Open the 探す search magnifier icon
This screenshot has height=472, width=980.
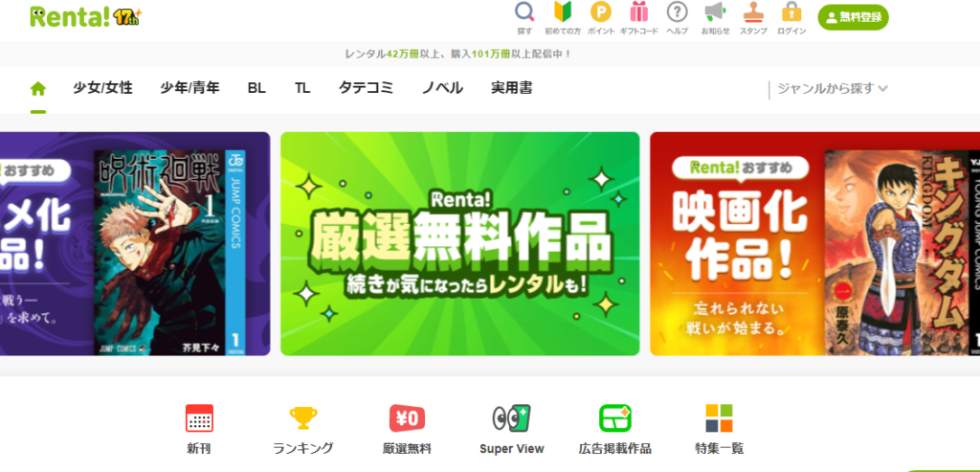[x=524, y=12]
